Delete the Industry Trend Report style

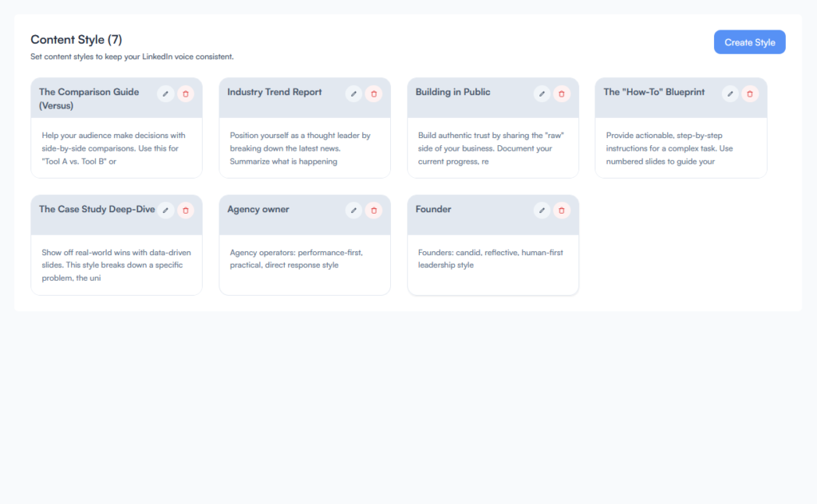373,93
